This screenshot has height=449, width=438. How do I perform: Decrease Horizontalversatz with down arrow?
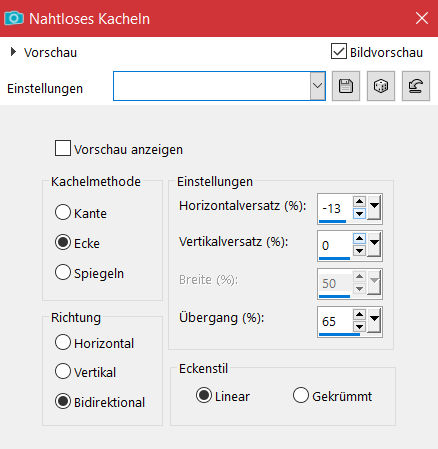point(359,214)
